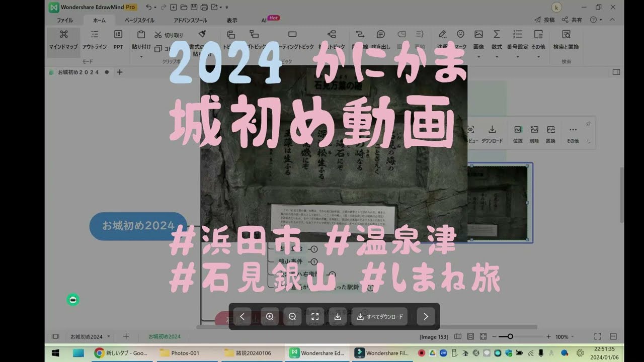Zoom in on the previewed image
This screenshot has height=362, width=644.
[270, 317]
